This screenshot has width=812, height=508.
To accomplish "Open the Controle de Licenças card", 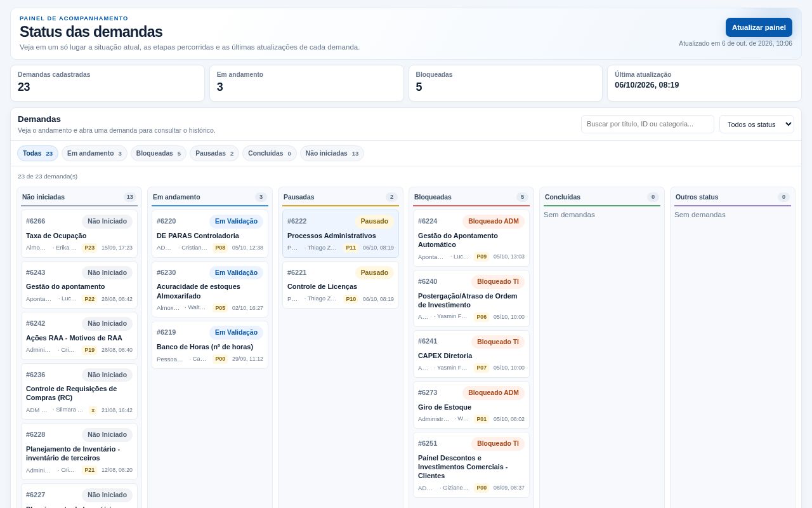I will (341, 284).
